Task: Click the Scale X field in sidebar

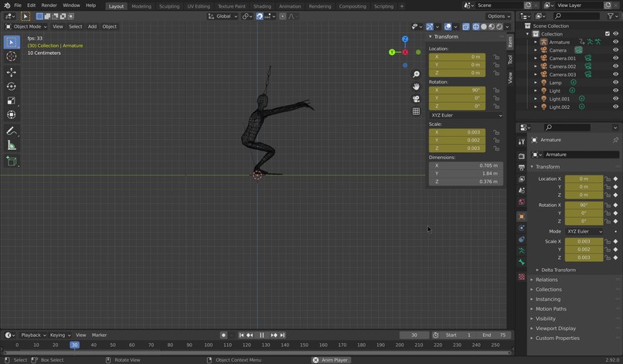Action: [x=457, y=132]
